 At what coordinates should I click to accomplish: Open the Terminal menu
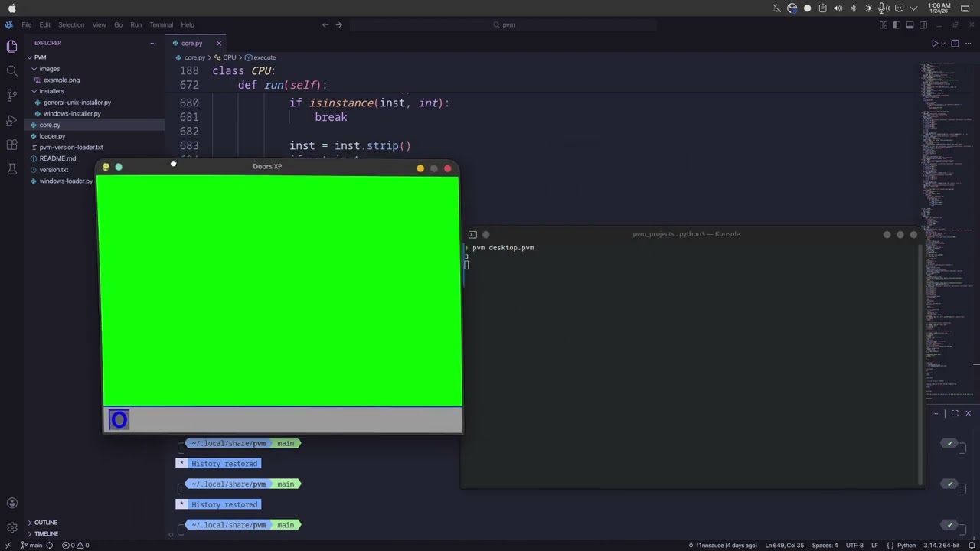161,24
